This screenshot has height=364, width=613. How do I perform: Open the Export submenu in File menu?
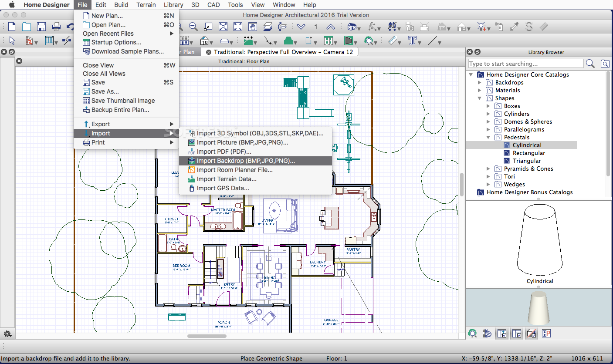tap(126, 124)
